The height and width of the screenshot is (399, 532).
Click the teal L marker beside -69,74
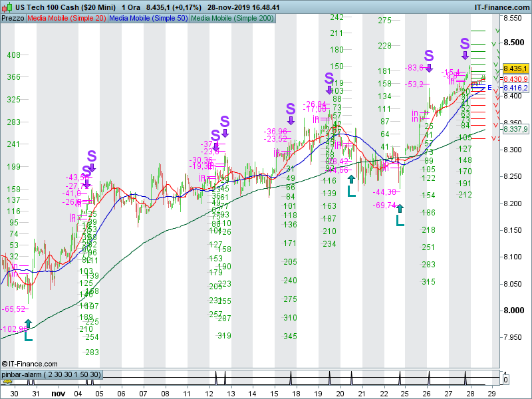[x=400, y=221]
